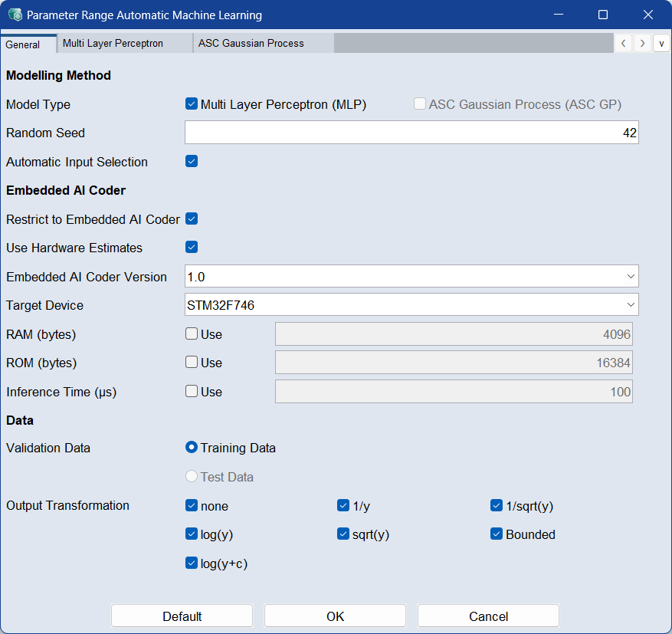Open the ASC Gaussian Process tab

click(x=251, y=44)
